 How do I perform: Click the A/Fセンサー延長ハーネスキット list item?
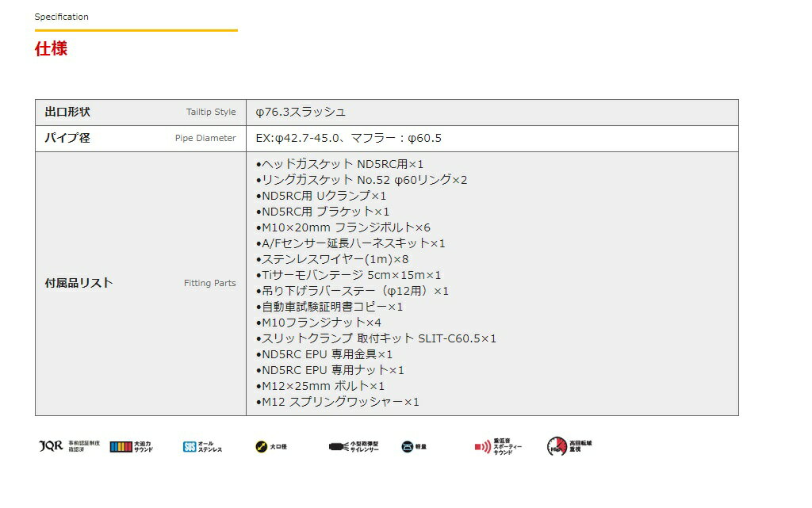pos(350,243)
